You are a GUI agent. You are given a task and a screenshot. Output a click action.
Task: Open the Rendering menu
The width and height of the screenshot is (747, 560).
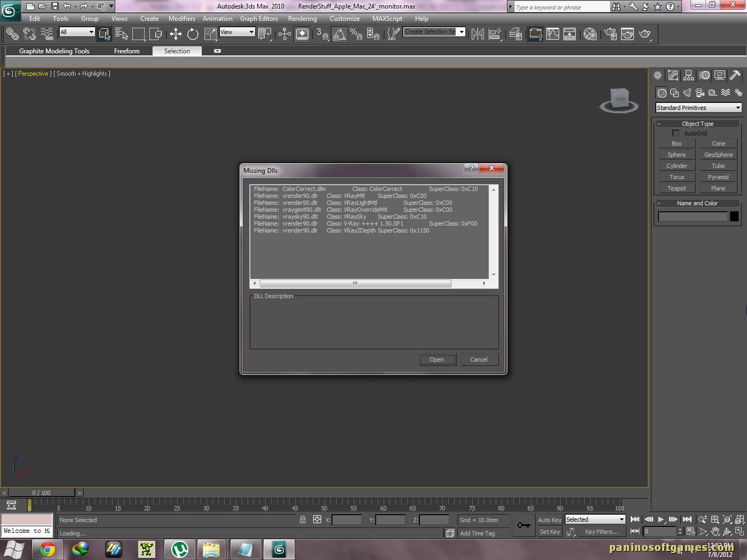coord(302,19)
